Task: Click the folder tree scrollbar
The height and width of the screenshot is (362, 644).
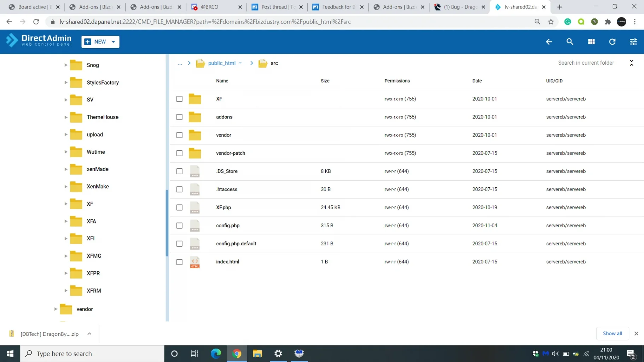Action: click(167, 223)
